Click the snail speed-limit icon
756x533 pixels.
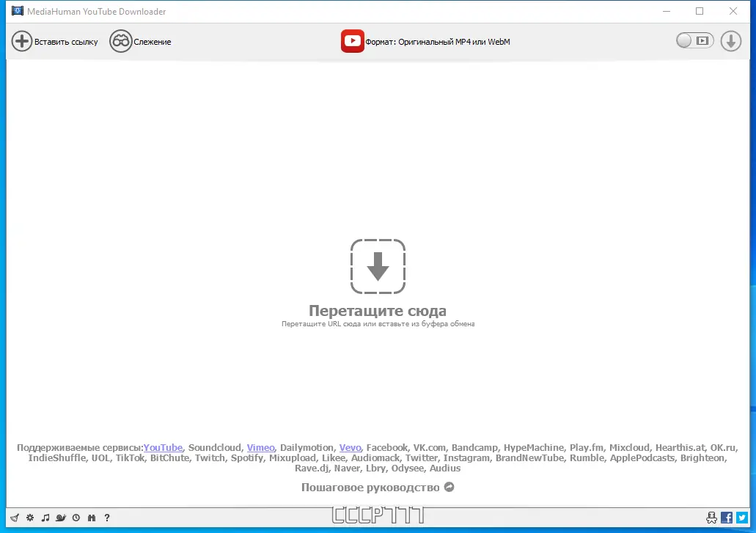[61, 518]
